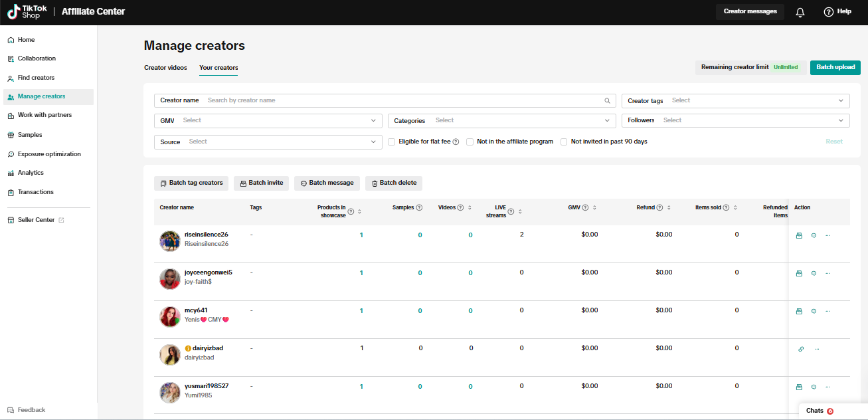868x420 pixels.
Task: Expand the Creator tags dropdown
Action: coord(736,101)
